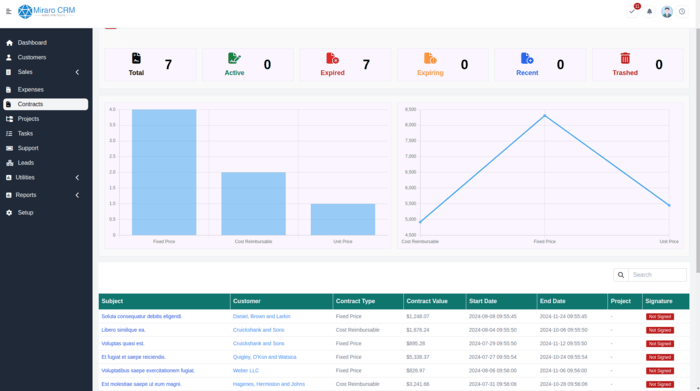Click the Active contracts signed icon
Image resolution: width=700 pixels, height=391 pixels.
pyautogui.click(x=234, y=58)
